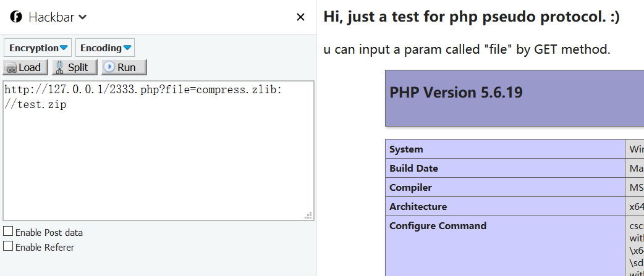This screenshot has height=276, width=644.
Task: Click the PHP Version 5.6.19 header
Action: coord(456,92)
